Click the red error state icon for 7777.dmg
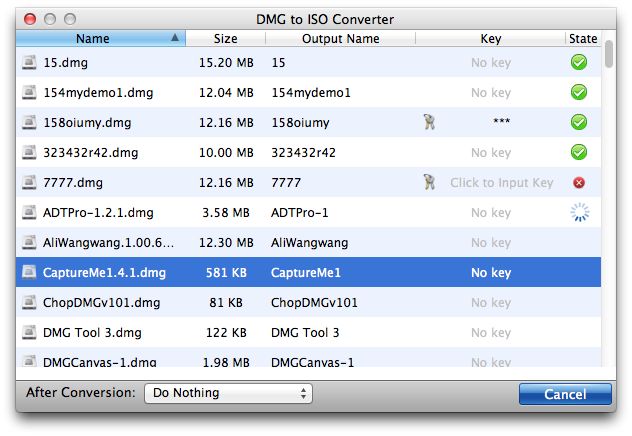Screen dimensions: 632x436 [579, 183]
